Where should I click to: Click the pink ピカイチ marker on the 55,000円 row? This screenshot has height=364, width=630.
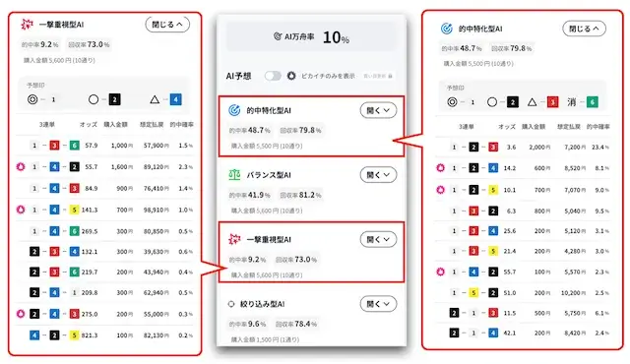[21, 314]
